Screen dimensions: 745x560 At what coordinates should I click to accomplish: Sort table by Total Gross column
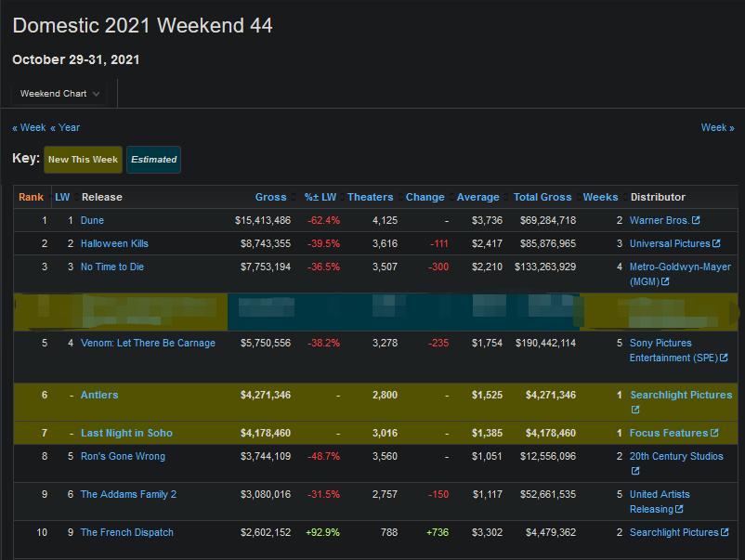point(542,197)
